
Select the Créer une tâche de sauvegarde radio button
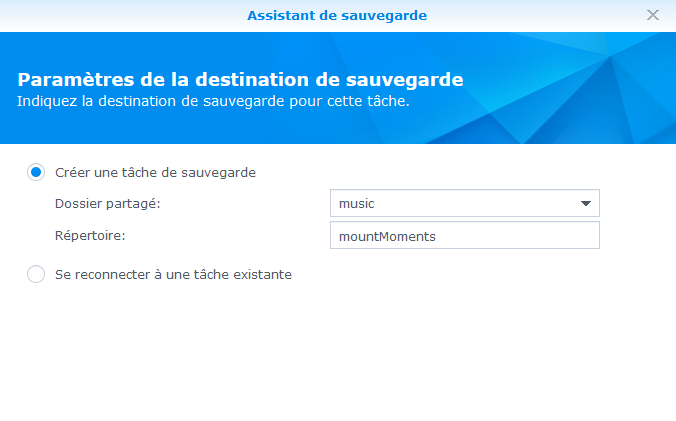[37, 172]
